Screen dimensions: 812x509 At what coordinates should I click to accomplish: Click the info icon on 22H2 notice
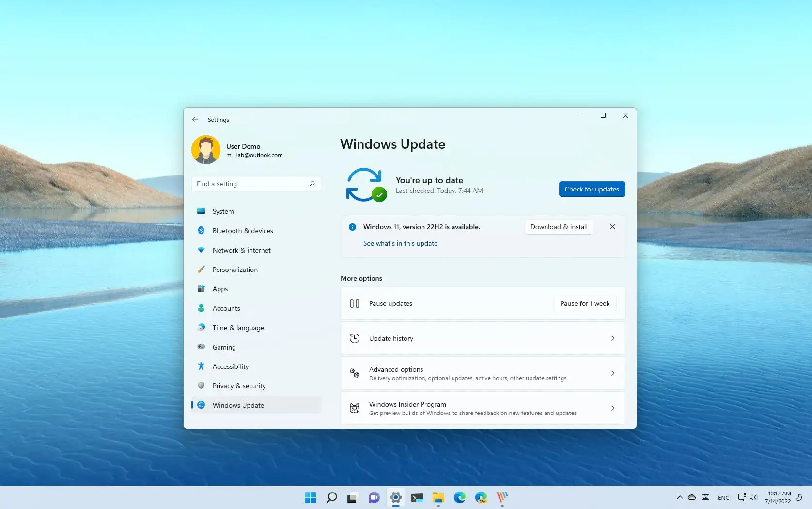click(x=352, y=227)
